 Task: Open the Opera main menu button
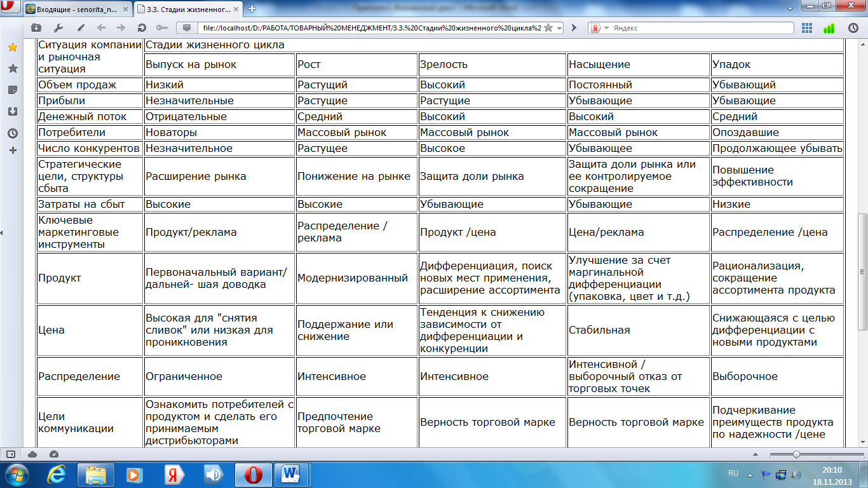pyautogui.click(x=9, y=8)
